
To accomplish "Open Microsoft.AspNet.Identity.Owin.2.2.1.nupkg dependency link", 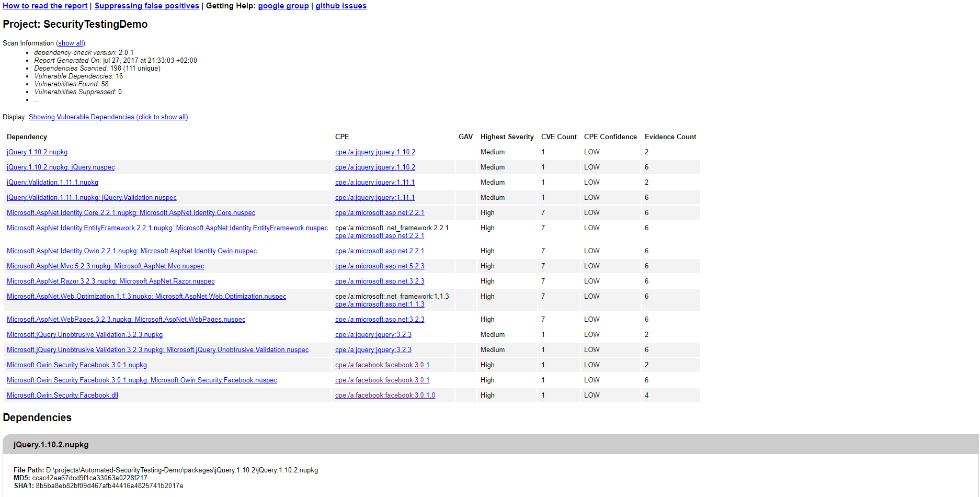I will coord(132,251).
